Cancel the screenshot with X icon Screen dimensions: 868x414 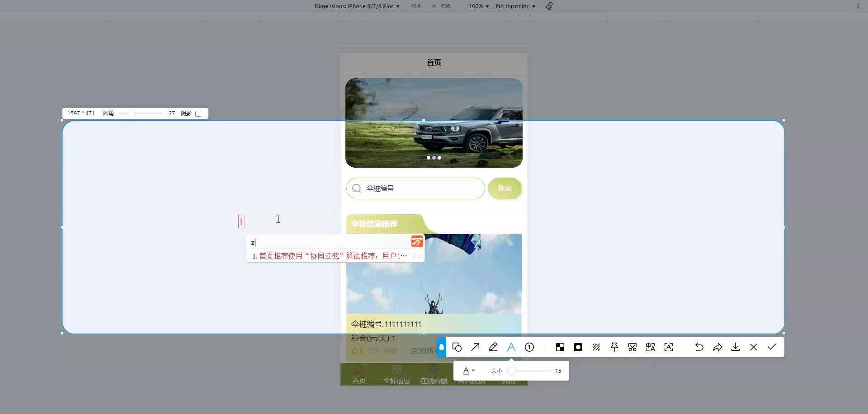tap(754, 347)
